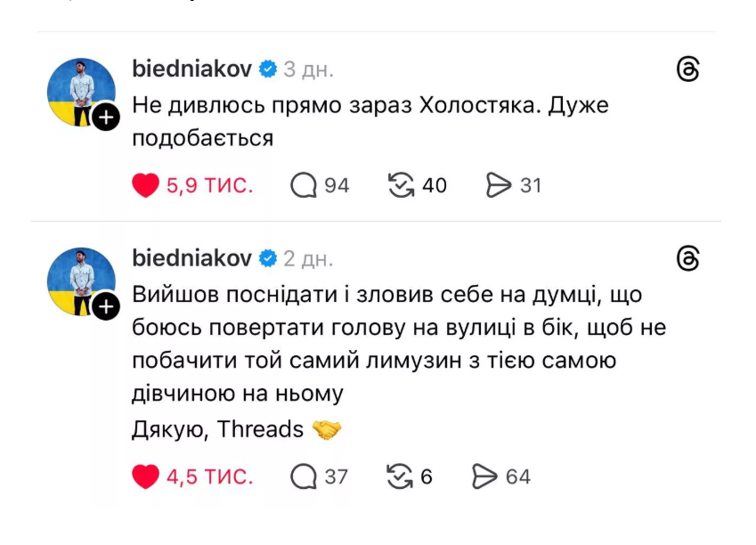This screenshot has height=545, width=756.
Task: Open the '3 дн.' timestamp link
Action: pyautogui.click(x=308, y=69)
